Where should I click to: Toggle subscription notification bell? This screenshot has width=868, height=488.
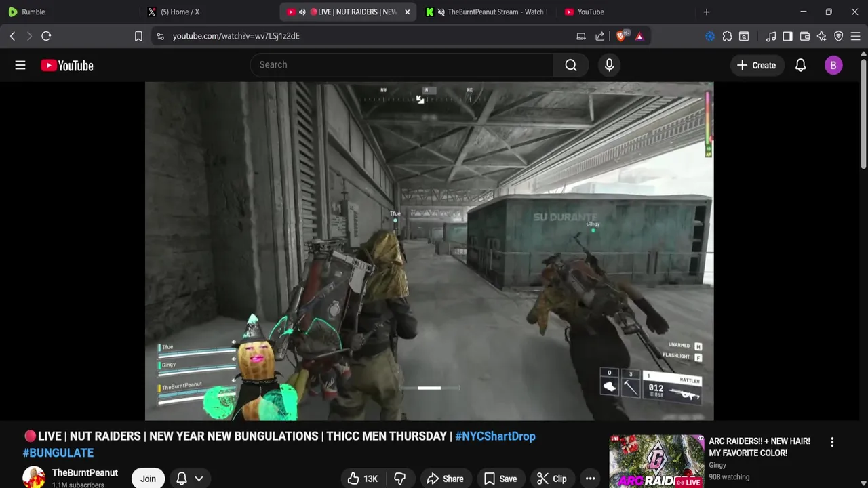tap(182, 479)
